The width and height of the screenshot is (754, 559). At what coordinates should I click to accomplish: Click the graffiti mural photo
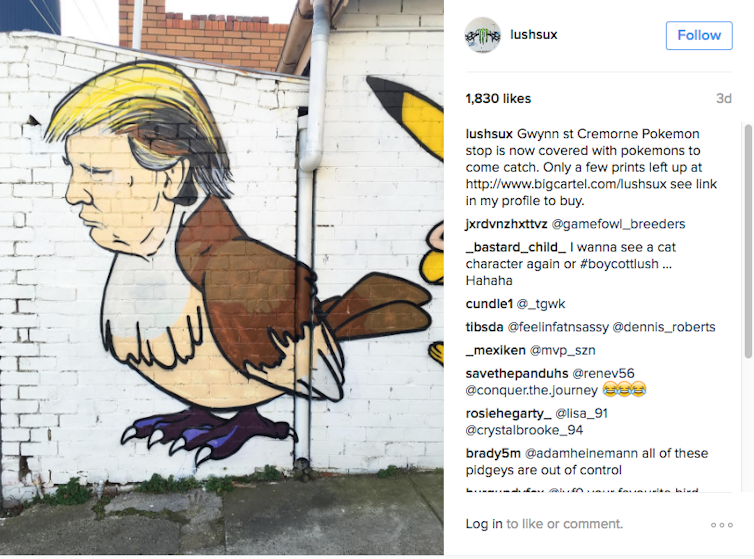222,278
